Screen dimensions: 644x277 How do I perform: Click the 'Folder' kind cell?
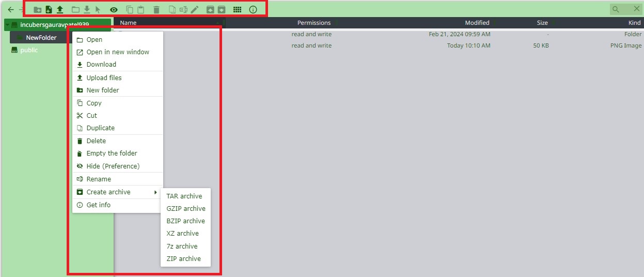coord(633,34)
